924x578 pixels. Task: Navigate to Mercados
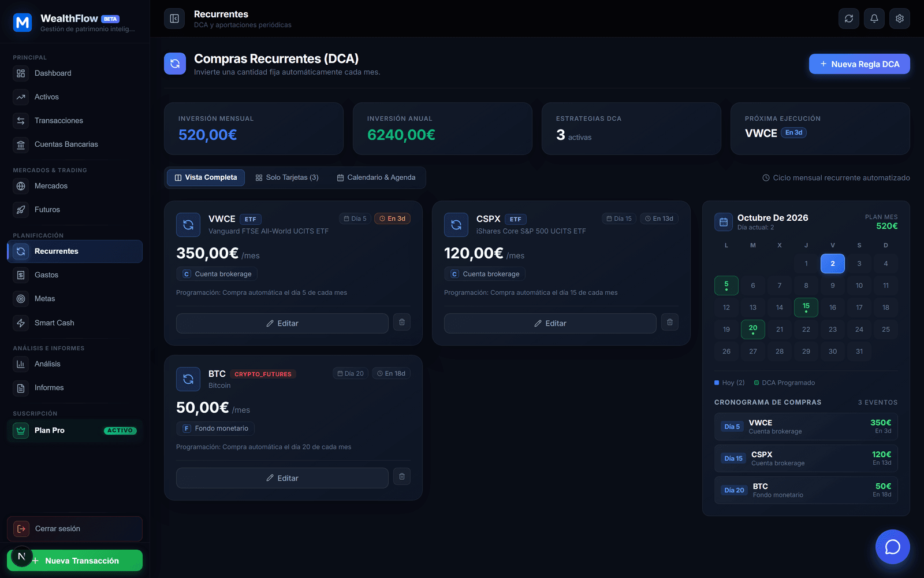pos(75,186)
